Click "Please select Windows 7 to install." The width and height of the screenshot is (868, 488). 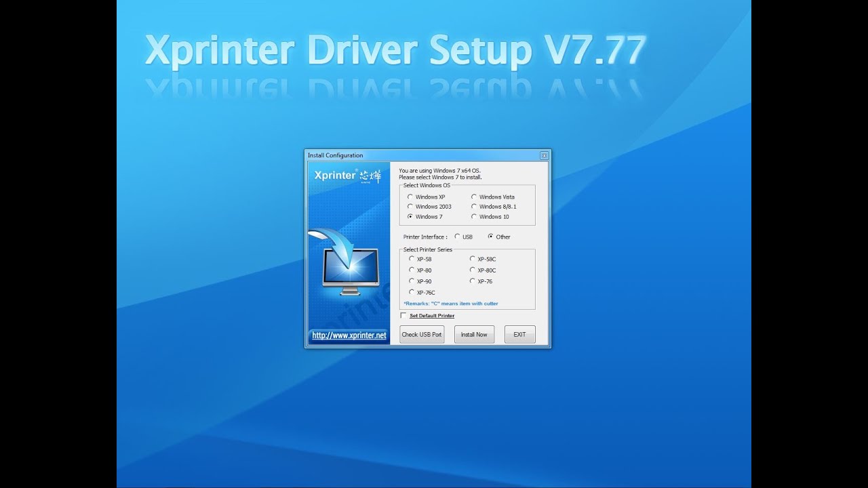[440, 177]
